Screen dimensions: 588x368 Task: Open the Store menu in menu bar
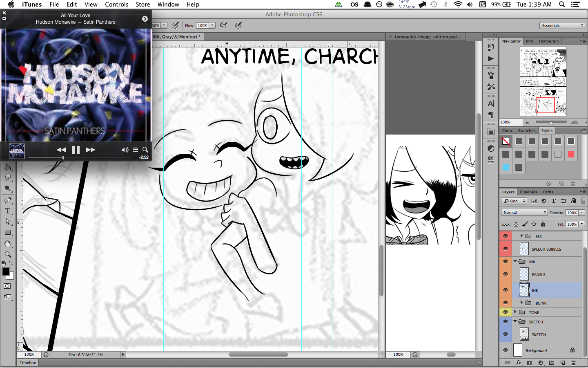click(x=143, y=4)
